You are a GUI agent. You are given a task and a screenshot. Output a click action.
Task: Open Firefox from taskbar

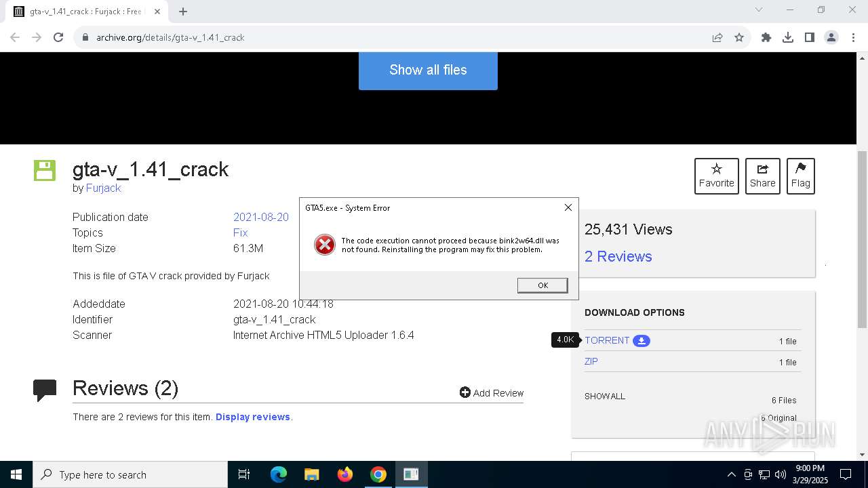coord(345,474)
